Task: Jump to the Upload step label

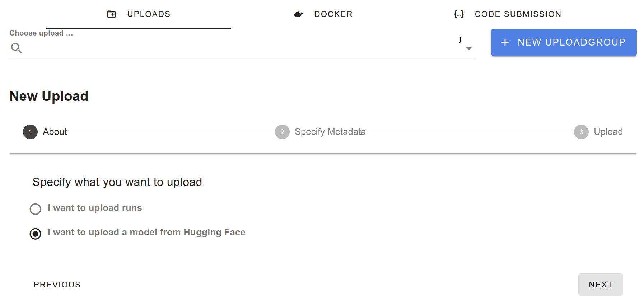Action: tap(608, 132)
